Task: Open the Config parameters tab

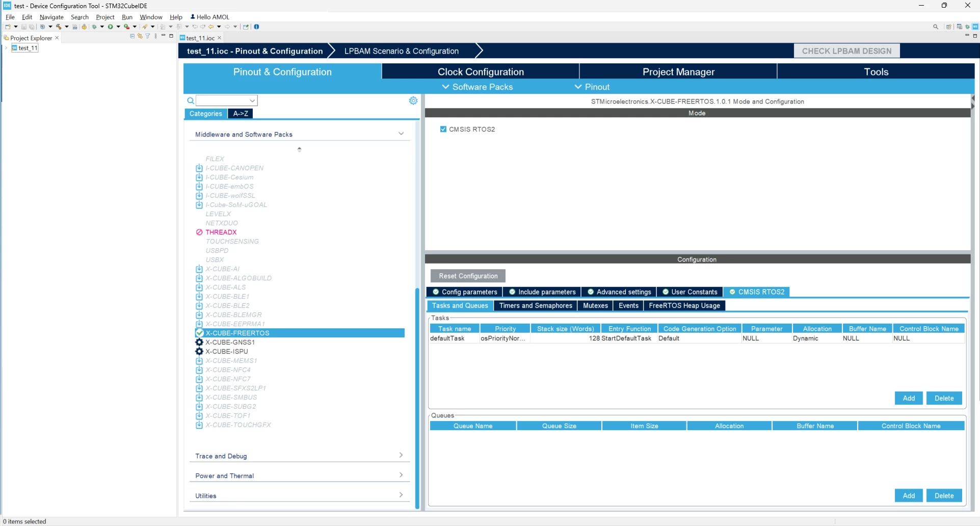Action: click(465, 292)
